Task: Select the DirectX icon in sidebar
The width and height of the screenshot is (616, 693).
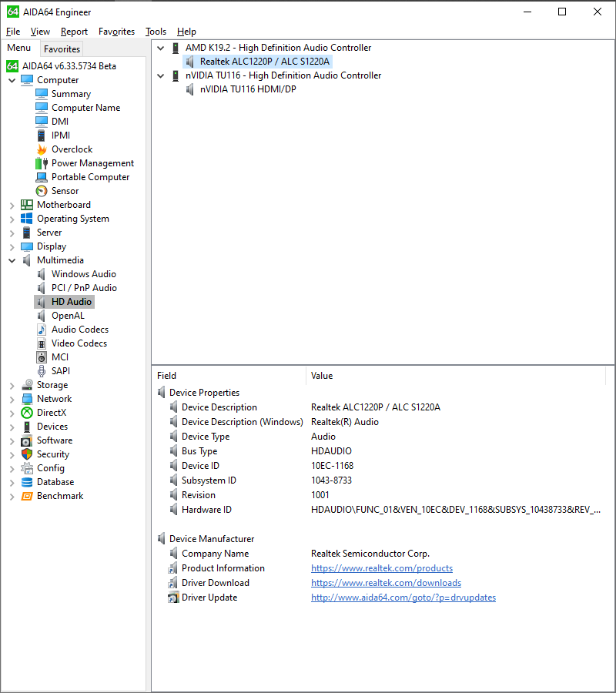Action: click(x=27, y=412)
